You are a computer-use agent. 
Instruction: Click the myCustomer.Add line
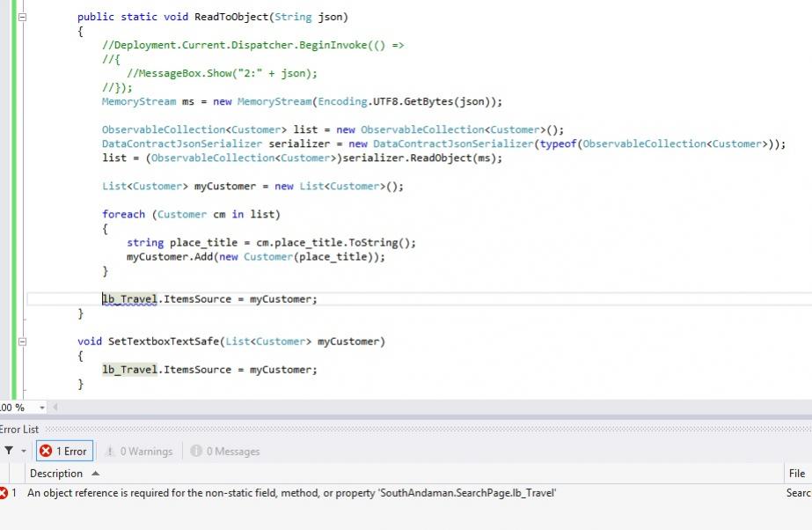(x=256, y=256)
